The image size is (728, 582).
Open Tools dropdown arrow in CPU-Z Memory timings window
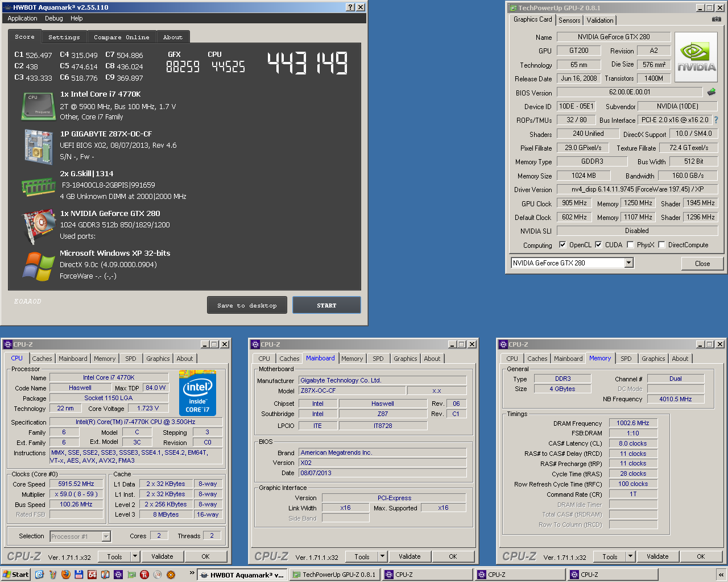pos(630,556)
